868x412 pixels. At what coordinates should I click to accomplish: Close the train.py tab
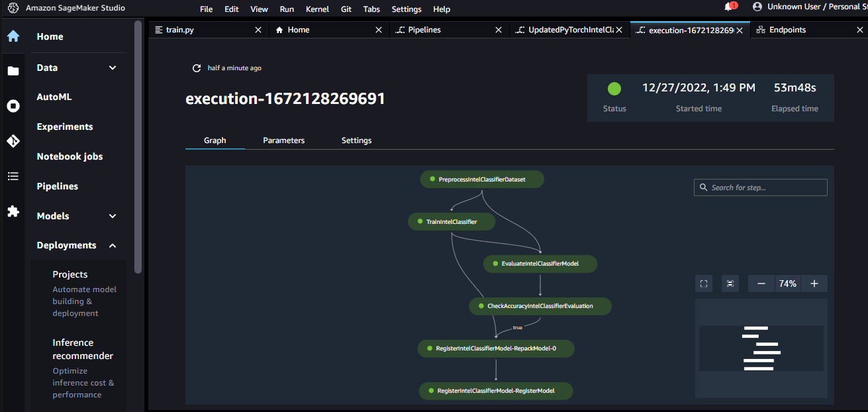(258, 30)
